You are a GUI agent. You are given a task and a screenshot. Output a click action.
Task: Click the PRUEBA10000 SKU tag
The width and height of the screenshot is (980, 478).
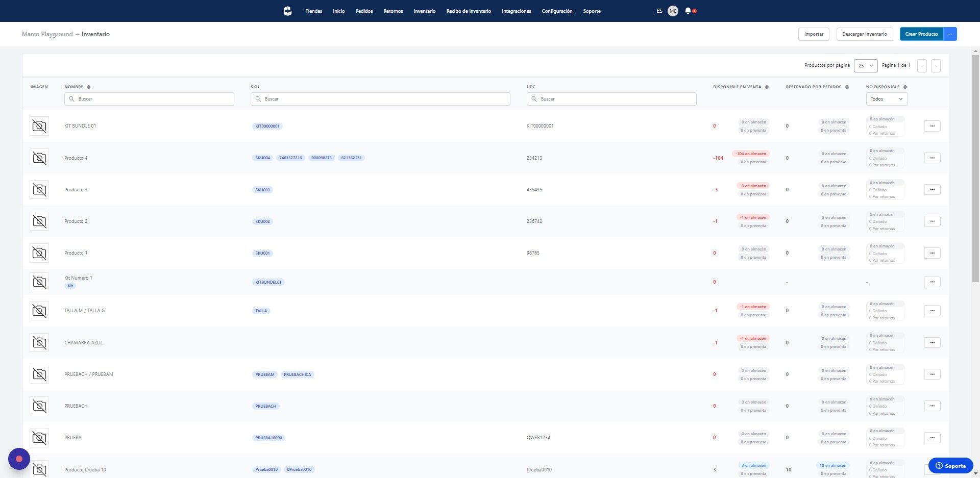(268, 438)
